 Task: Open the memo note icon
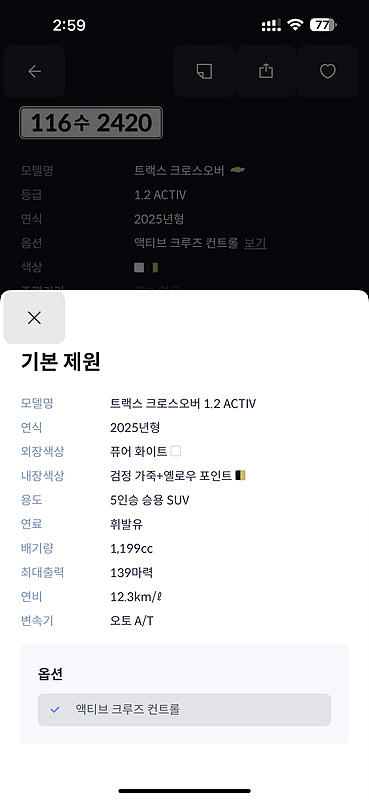click(x=204, y=71)
